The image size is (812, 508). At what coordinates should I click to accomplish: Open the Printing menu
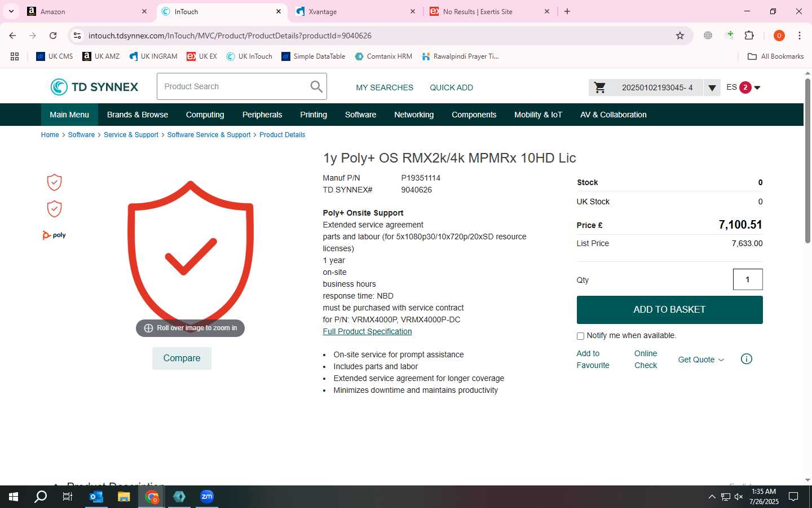click(314, 115)
